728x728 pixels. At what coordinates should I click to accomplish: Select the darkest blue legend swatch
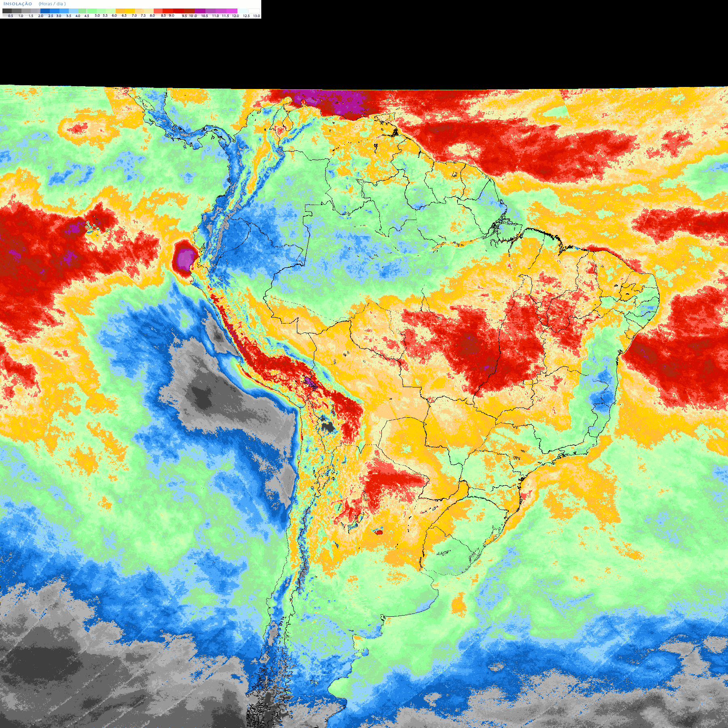point(45,11)
